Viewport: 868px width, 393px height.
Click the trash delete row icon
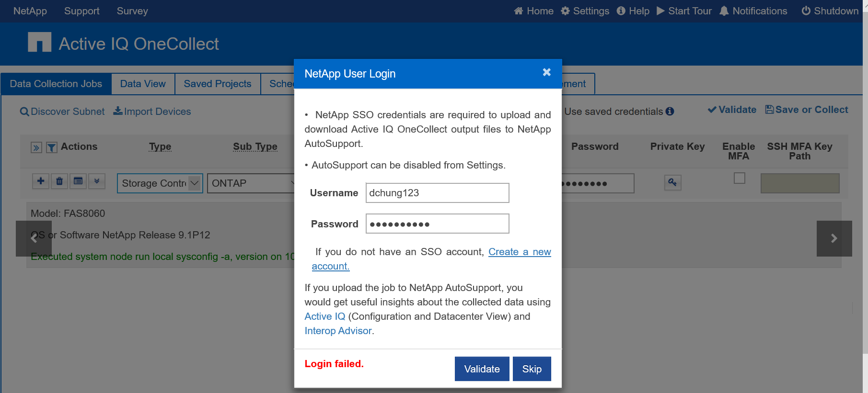coord(59,181)
